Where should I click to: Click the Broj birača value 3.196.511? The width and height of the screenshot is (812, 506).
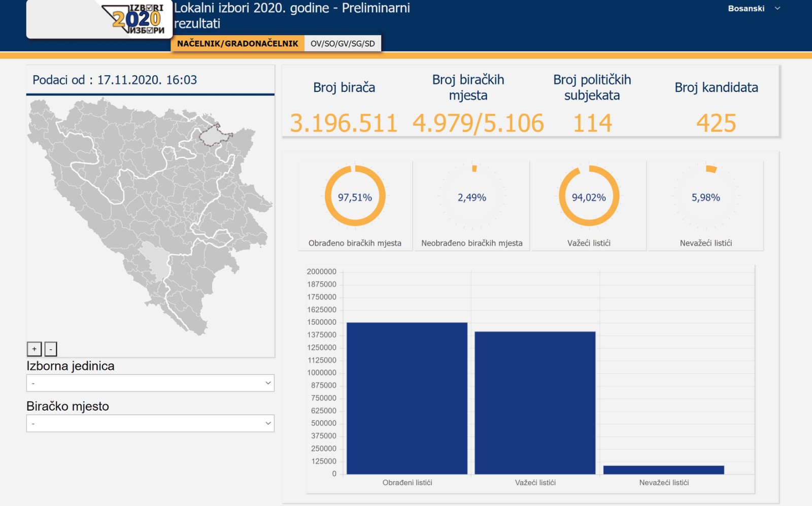click(344, 123)
